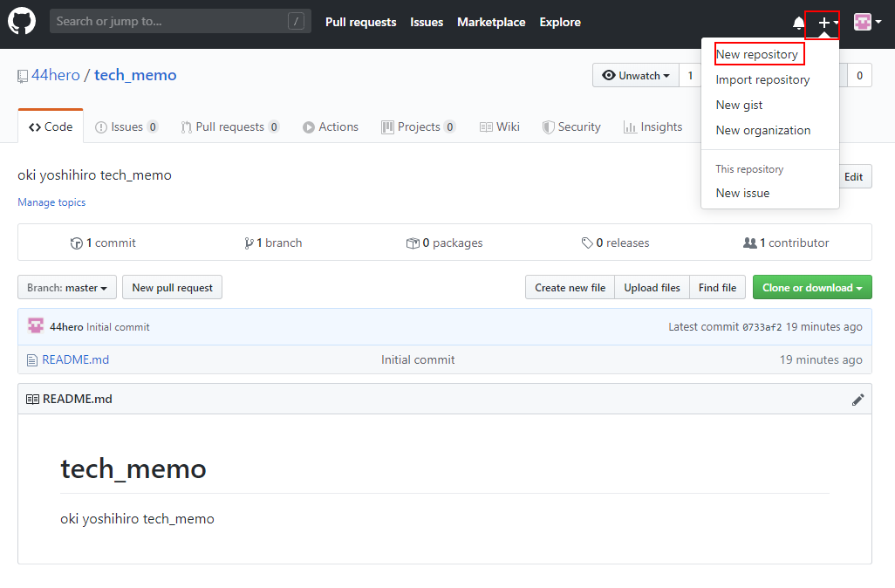Click the Create new file button

click(x=570, y=288)
